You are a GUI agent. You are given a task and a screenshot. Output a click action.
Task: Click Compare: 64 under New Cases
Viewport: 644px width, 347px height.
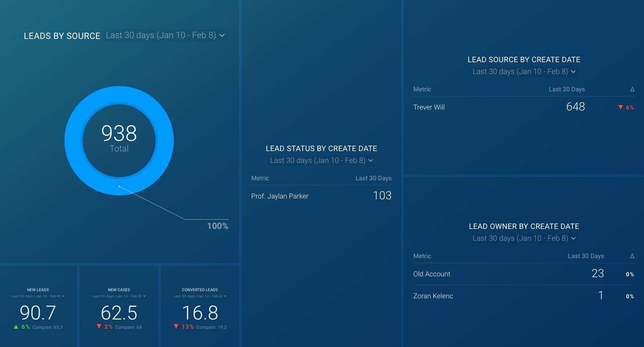(x=129, y=327)
